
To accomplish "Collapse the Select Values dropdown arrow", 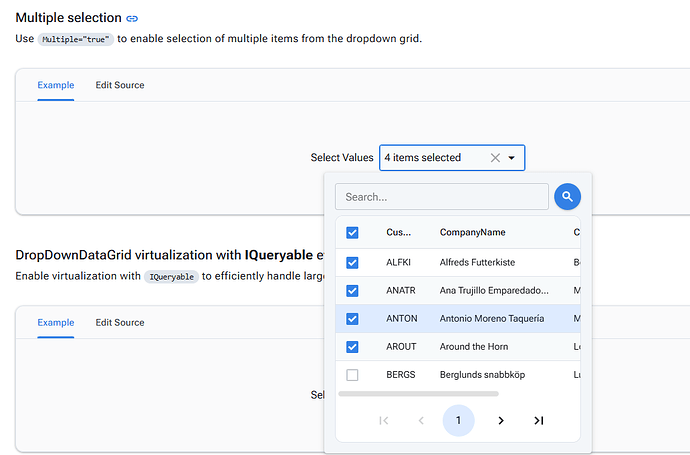I will [x=512, y=158].
